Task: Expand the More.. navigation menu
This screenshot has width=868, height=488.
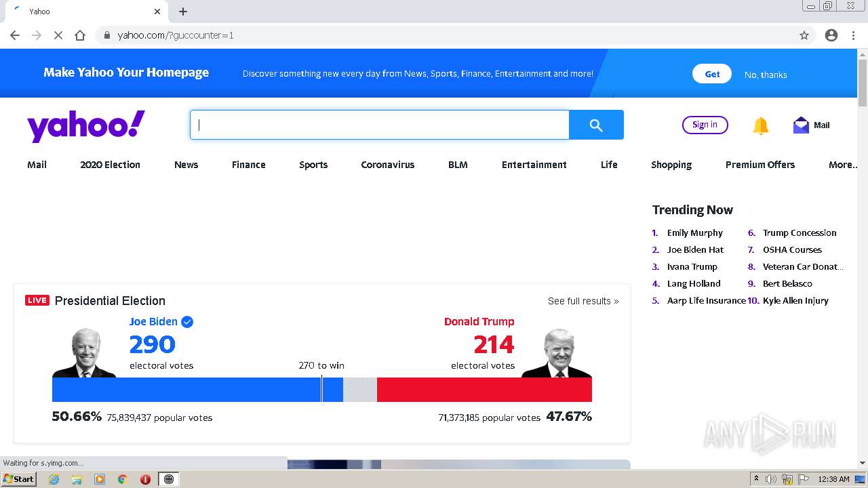Action: (843, 165)
